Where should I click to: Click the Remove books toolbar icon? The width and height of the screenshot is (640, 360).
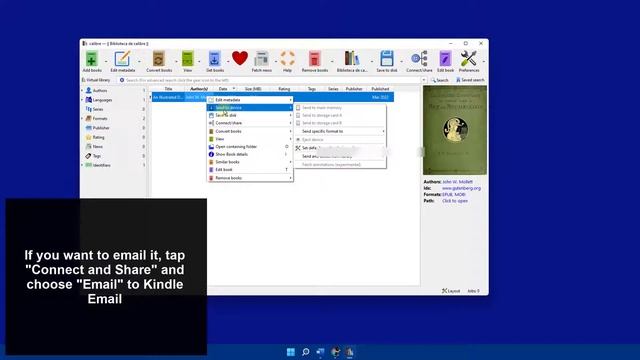(314, 59)
